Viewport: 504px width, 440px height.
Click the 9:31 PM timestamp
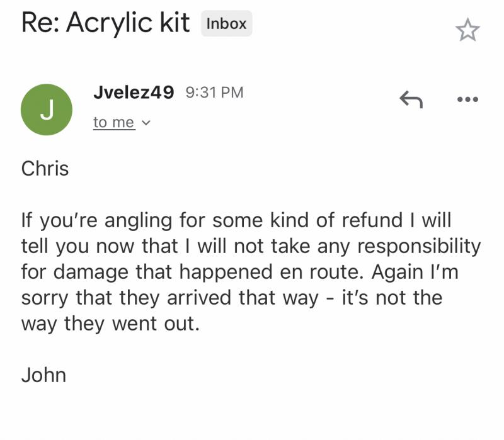[214, 93]
